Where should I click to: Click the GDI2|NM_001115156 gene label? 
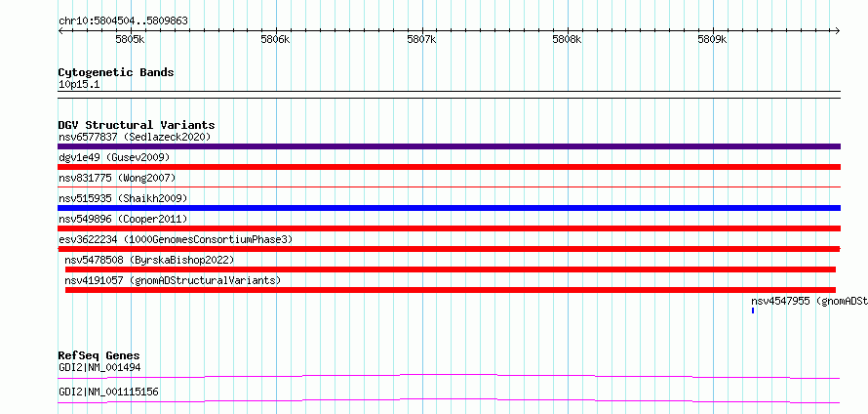108,392
